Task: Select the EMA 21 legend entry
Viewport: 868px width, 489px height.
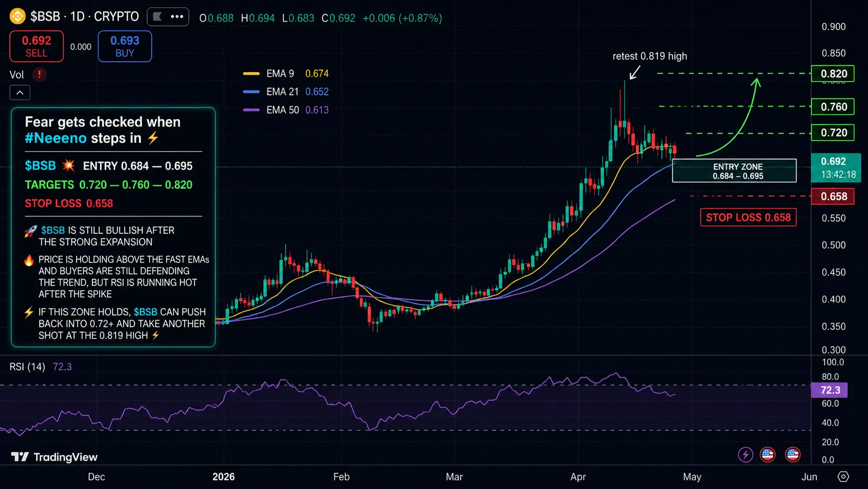Action: tap(286, 92)
